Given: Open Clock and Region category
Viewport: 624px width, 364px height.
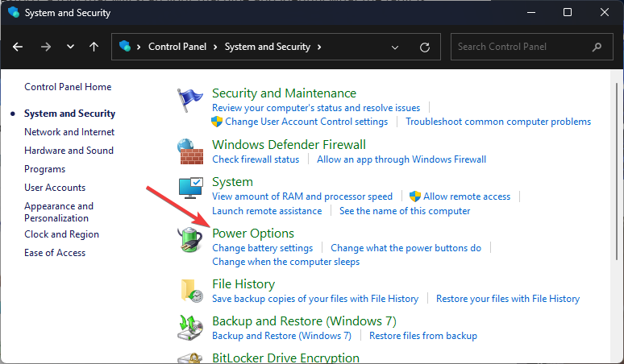Looking at the screenshot, I should 62,234.
